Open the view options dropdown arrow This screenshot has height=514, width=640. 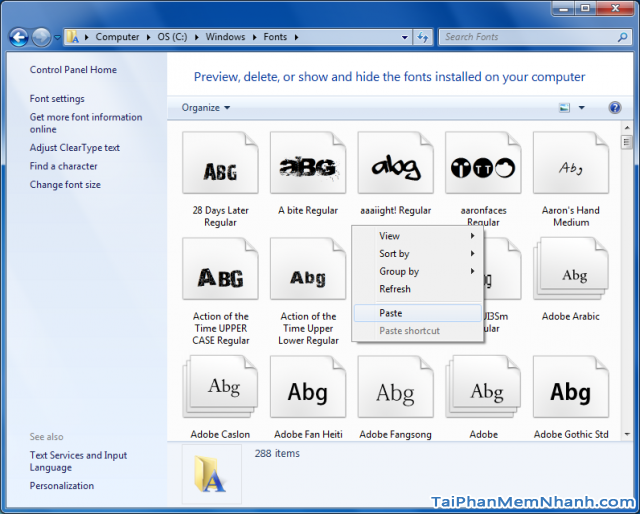tap(582, 108)
